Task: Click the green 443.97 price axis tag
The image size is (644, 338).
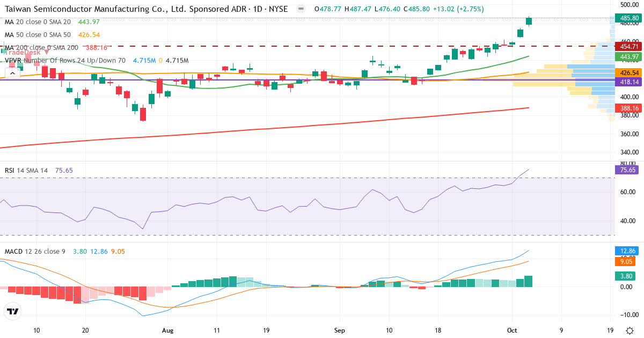Action: point(628,56)
